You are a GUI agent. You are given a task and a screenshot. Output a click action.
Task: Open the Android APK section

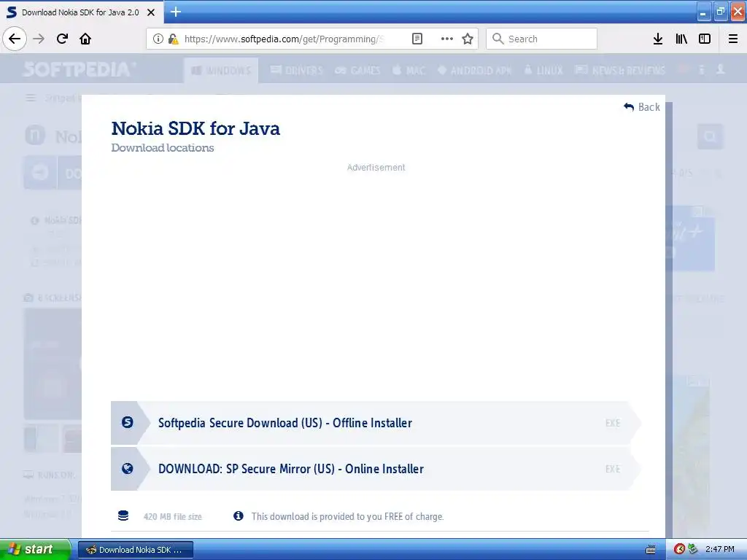click(474, 71)
